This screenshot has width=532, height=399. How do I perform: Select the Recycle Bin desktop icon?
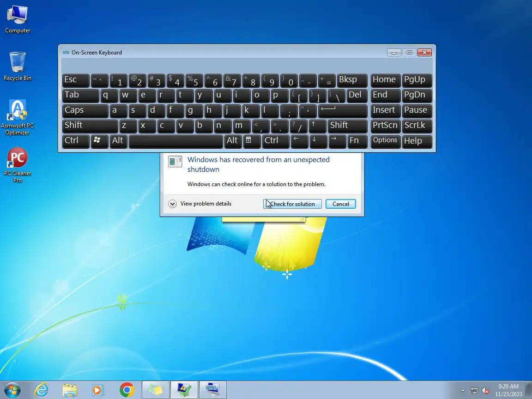(x=17, y=66)
